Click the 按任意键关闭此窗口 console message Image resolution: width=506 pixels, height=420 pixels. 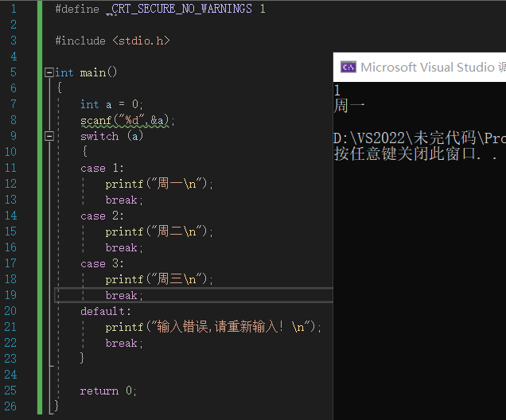415,154
